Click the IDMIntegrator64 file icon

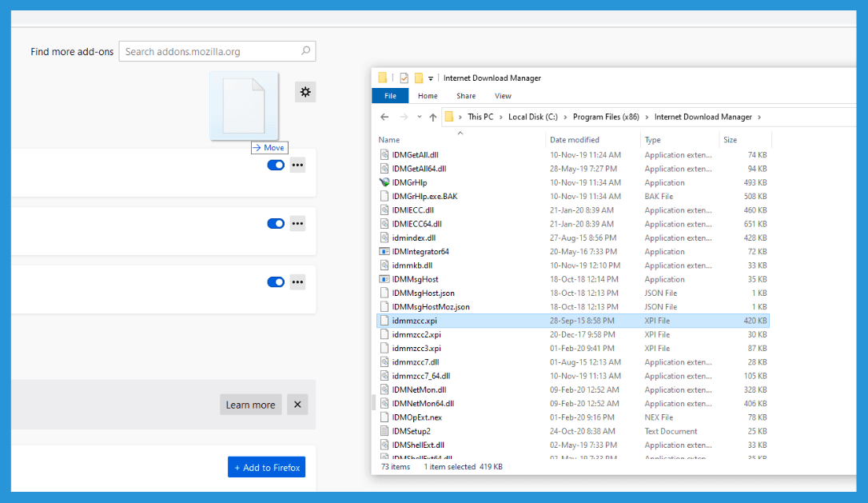pyautogui.click(x=384, y=251)
